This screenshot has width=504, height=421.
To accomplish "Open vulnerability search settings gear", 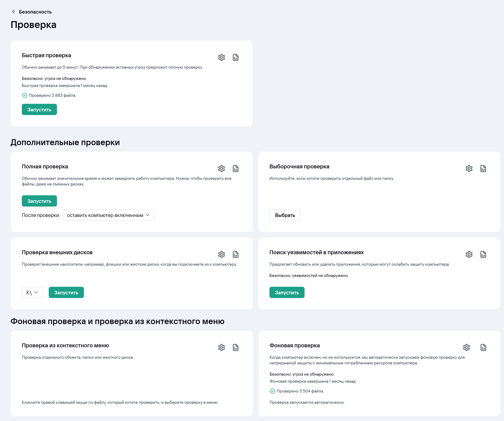I will pos(469,254).
